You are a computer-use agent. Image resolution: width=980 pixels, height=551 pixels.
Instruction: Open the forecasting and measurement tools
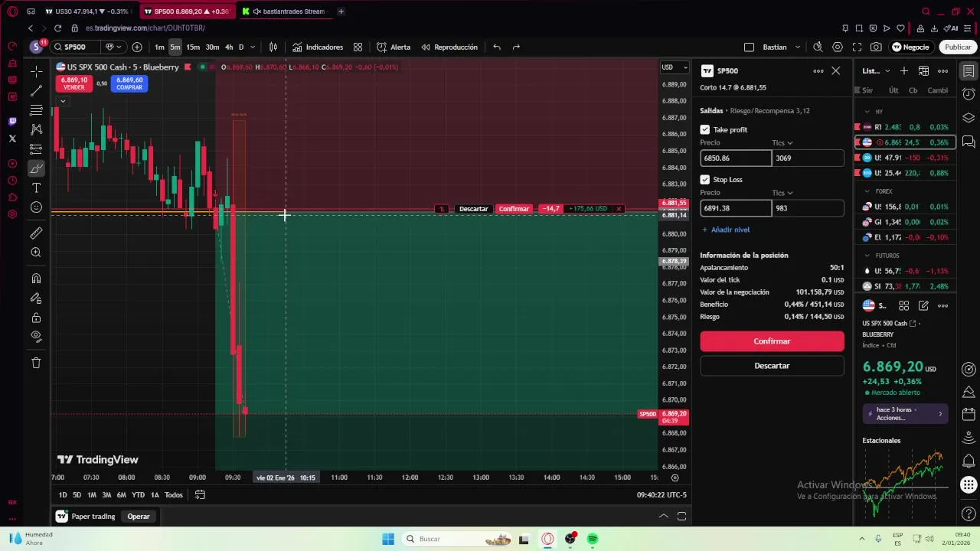point(36,149)
